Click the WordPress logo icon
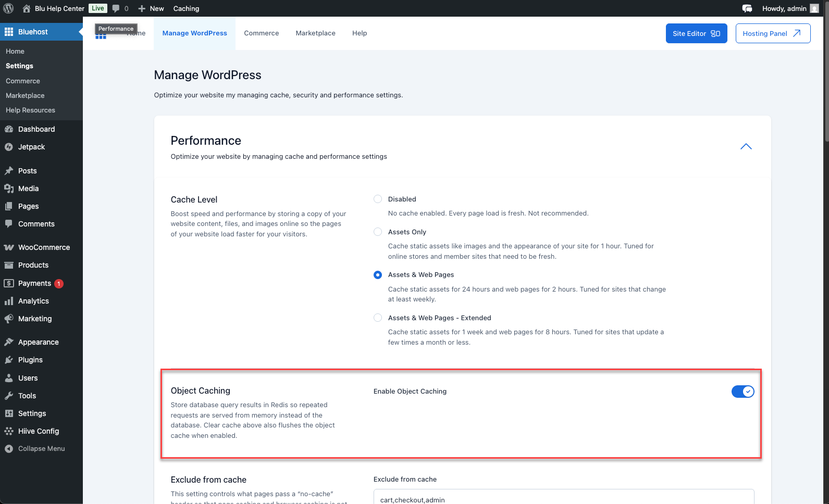The image size is (829, 504). [x=8, y=8]
